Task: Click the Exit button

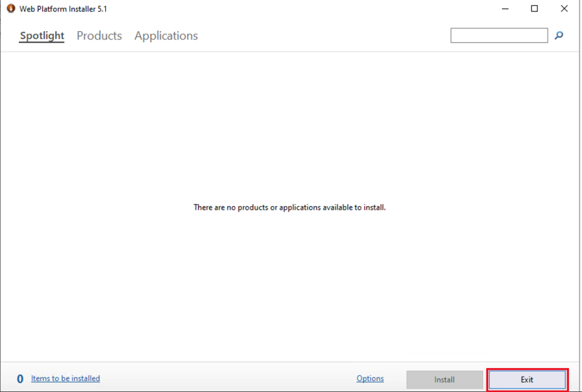Action: coord(527,380)
